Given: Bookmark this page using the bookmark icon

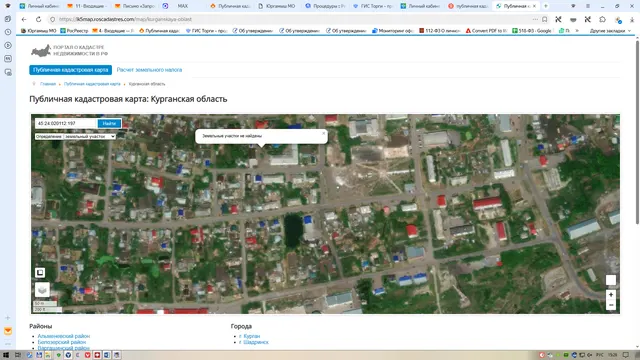Looking at the screenshot, I should click(544, 19).
